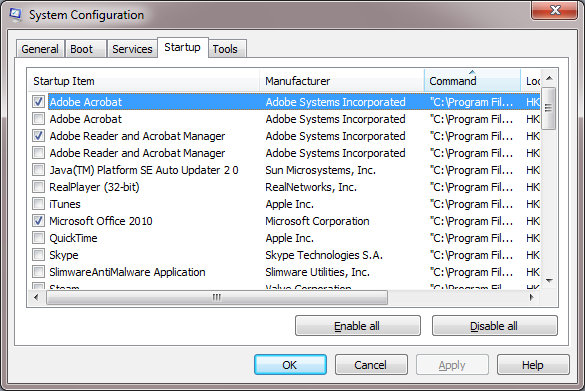Enable the RealPlayer (32-bit) checkbox
The image size is (585, 391).
point(38,187)
